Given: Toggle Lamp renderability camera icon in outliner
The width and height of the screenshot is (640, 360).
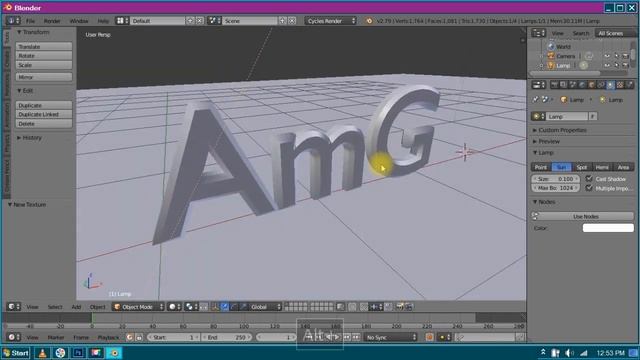Looking at the screenshot, I should point(625,65).
